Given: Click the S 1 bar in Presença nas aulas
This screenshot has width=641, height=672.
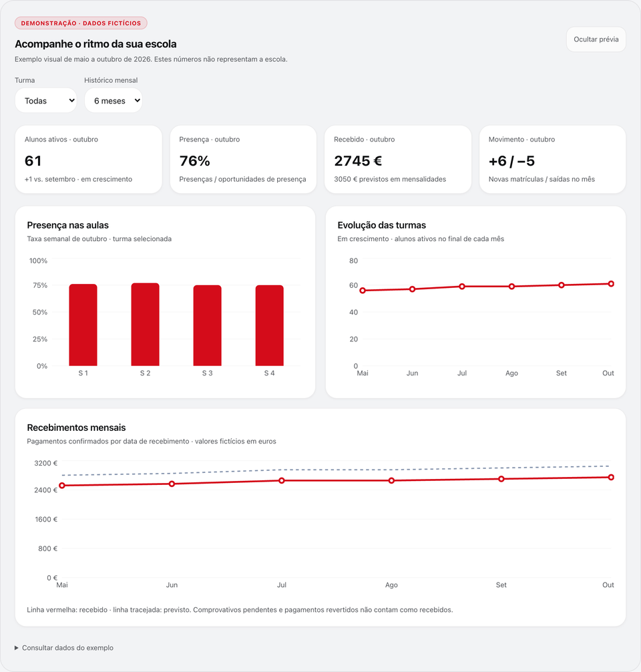Looking at the screenshot, I should (83, 325).
